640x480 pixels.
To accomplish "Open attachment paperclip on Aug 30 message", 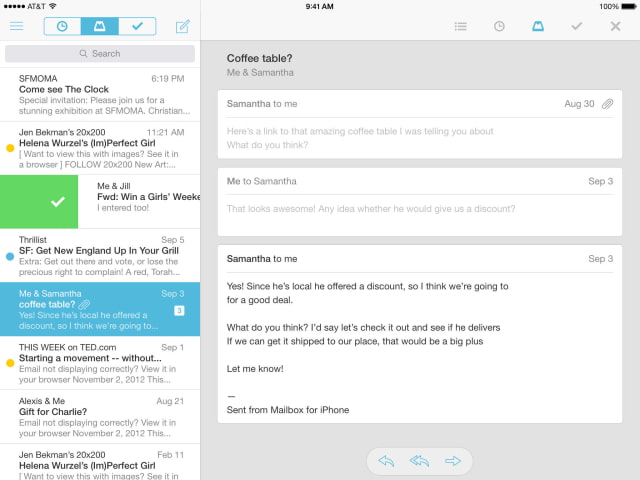I will (x=607, y=104).
